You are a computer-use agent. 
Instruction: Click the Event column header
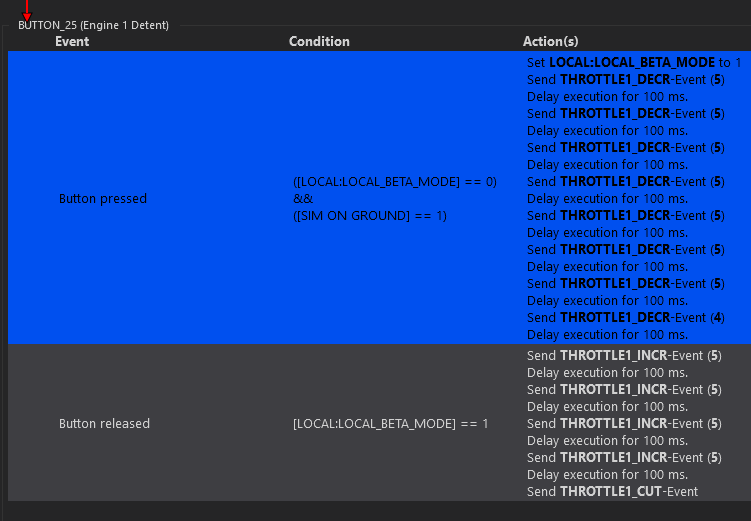[72, 42]
